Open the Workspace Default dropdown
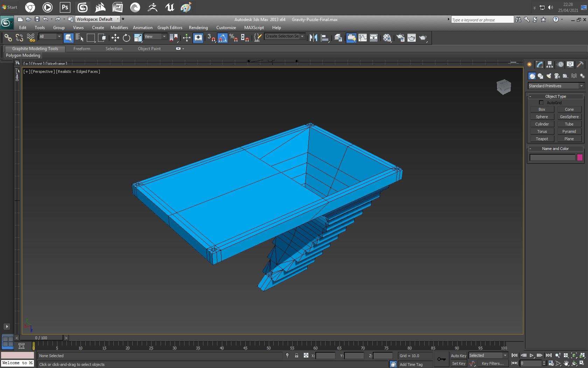The height and width of the screenshot is (368, 588). (98, 19)
